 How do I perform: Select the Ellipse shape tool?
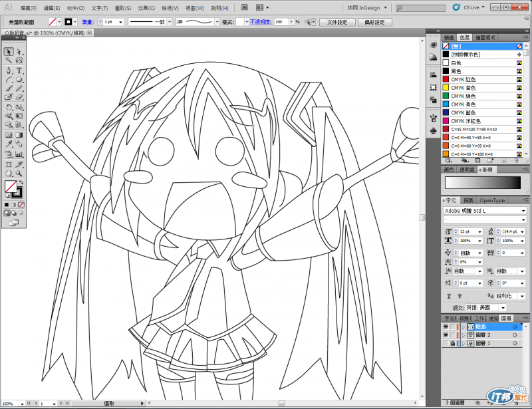pos(19,80)
